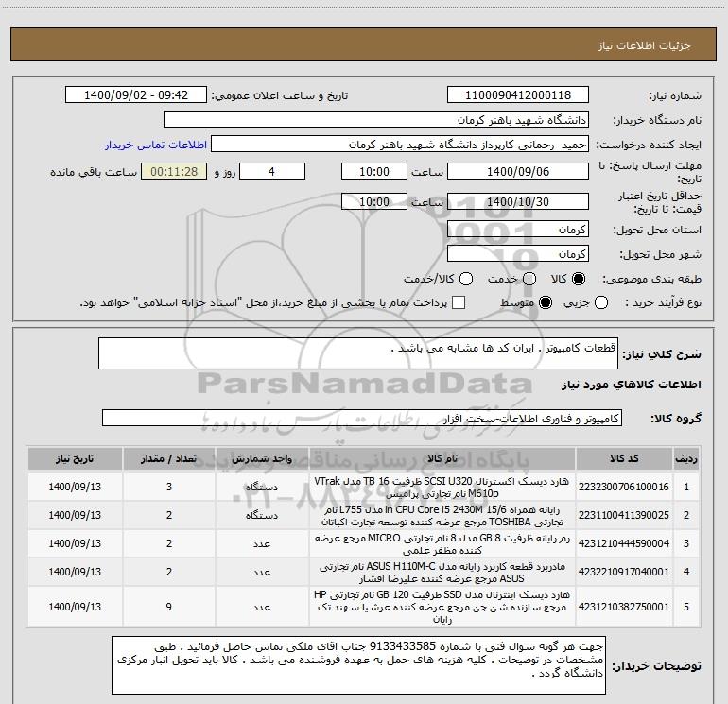Image resolution: width=728 pixels, height=704 pixels.
Task: Click item code 4231210444590004
Action: tap(624, 543)
